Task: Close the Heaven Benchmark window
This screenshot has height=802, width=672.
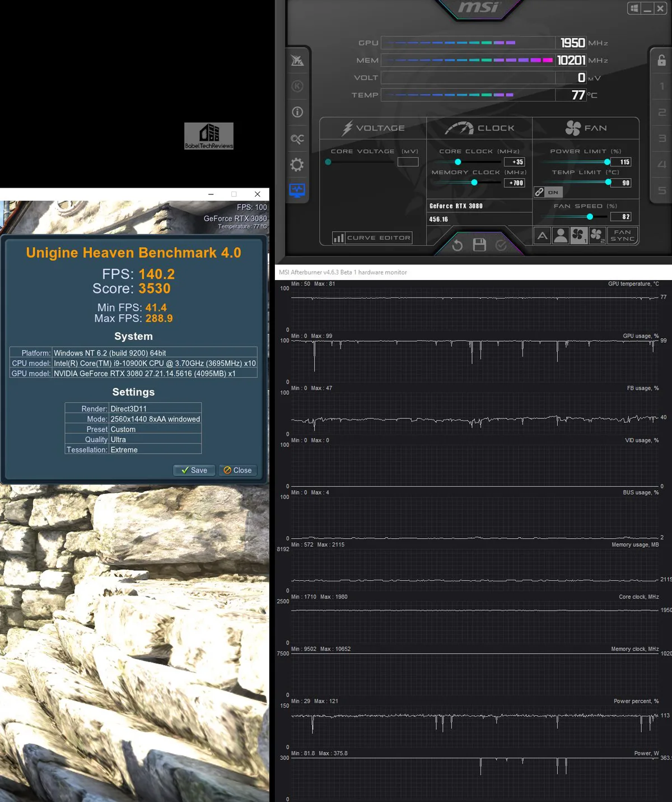Action: click(258, 194)
